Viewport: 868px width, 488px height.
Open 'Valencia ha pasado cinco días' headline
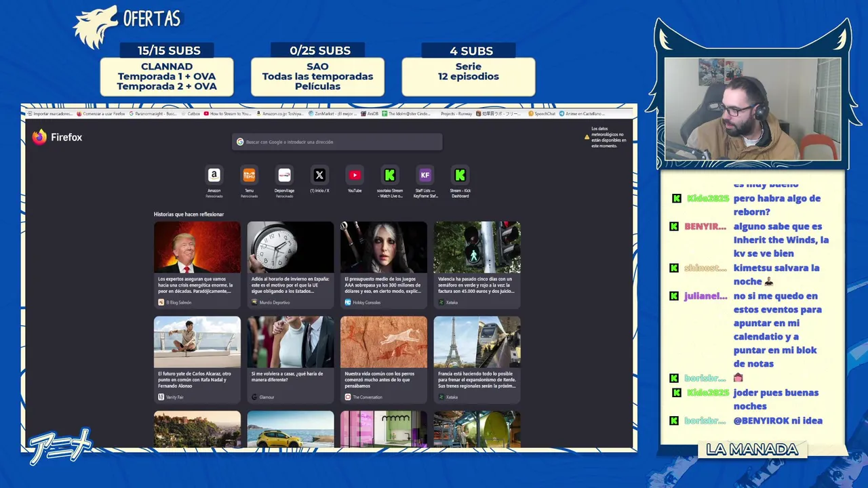click(x=477, y=285)
